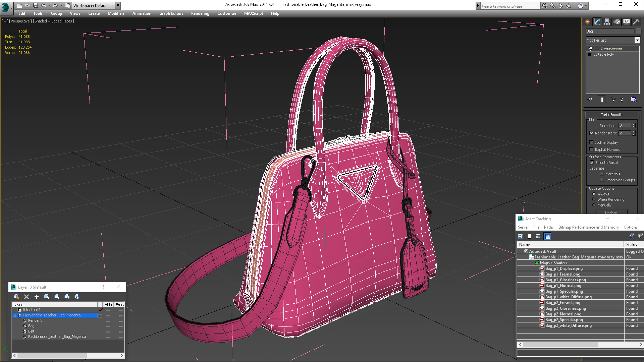
Task: Refresh the Asset Tracking list
Action: [520, 236]
